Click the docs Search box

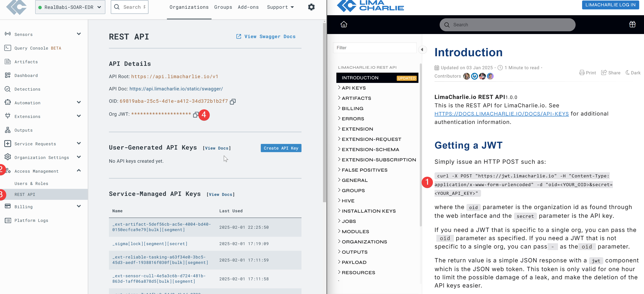[508, 25]
